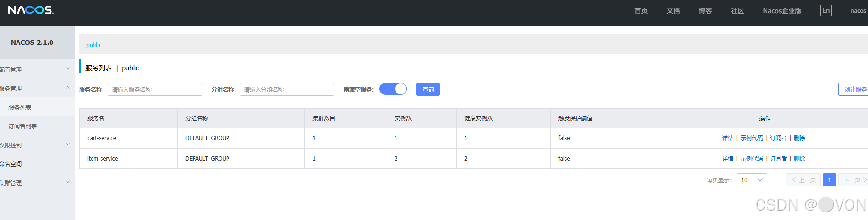Click DEFAULT_GROUP in the cart-service row
Viewport: 868px width, 220px height.
pyautogui.click(x=207, y=138)
